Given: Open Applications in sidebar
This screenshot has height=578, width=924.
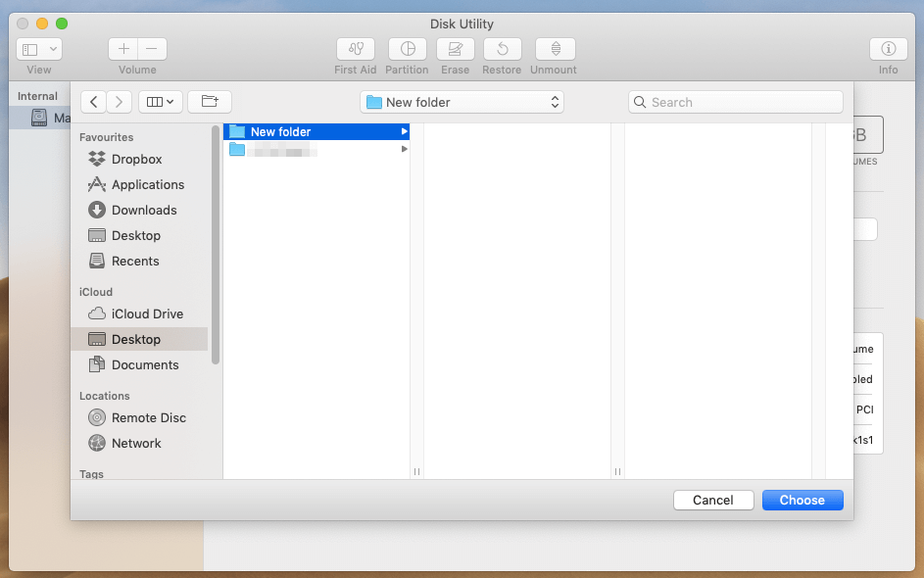Looking at the screenshot, I should coord(139,184).
